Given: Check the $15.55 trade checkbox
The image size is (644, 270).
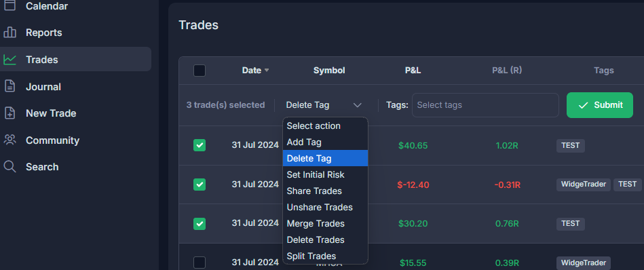Looking at the screenshot, I should [x=200, y=263].
